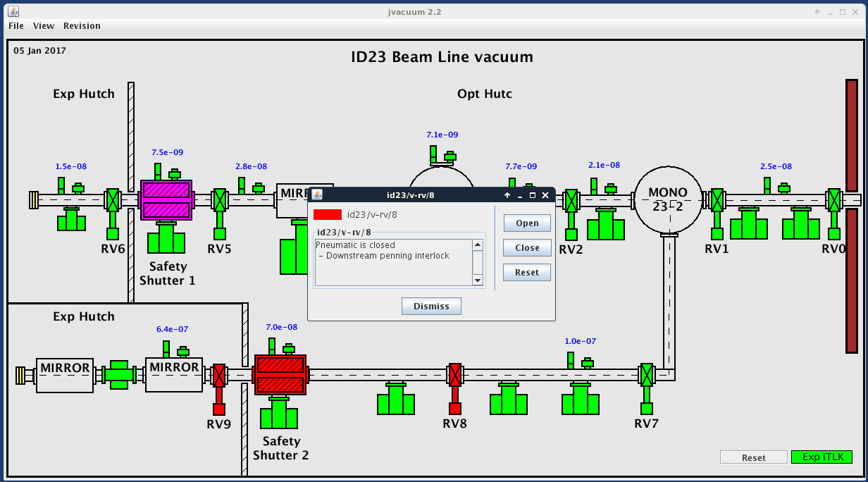Viewport: 868px width, 482px height.
Task: Click the magenta Safety Shutter 1 icon
Action: [x=166, y=200]
